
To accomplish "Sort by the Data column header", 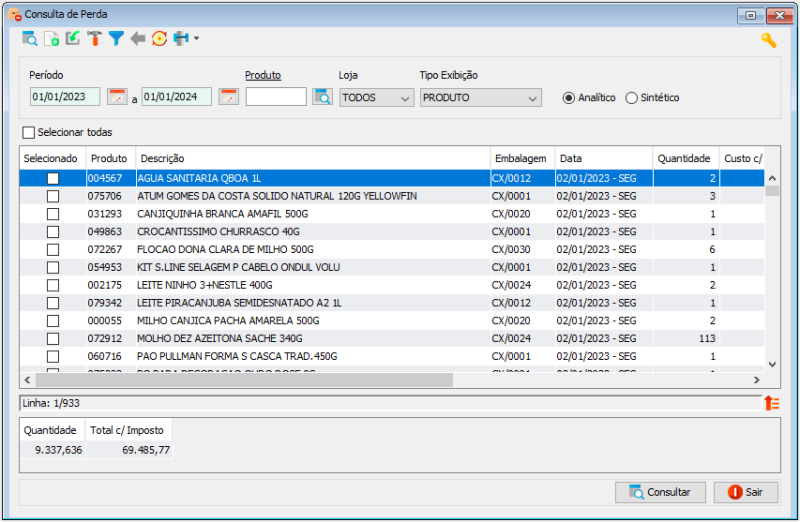I will pos(604,158).
